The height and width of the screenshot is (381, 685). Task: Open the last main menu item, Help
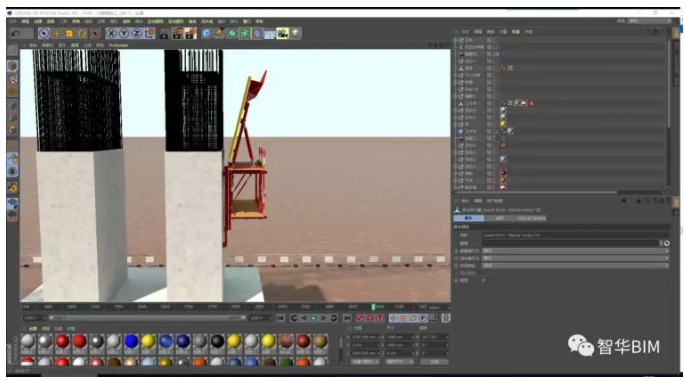point(259,21)
